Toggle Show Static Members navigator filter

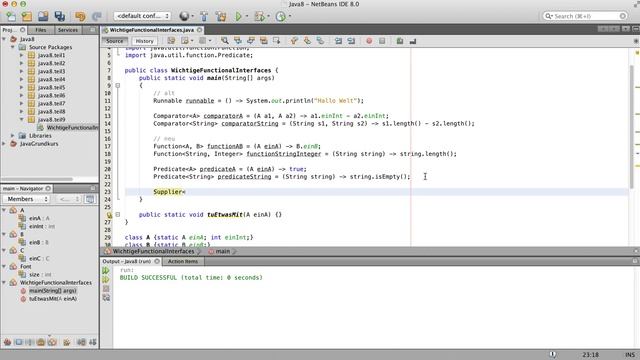click(x=29, y=342)
